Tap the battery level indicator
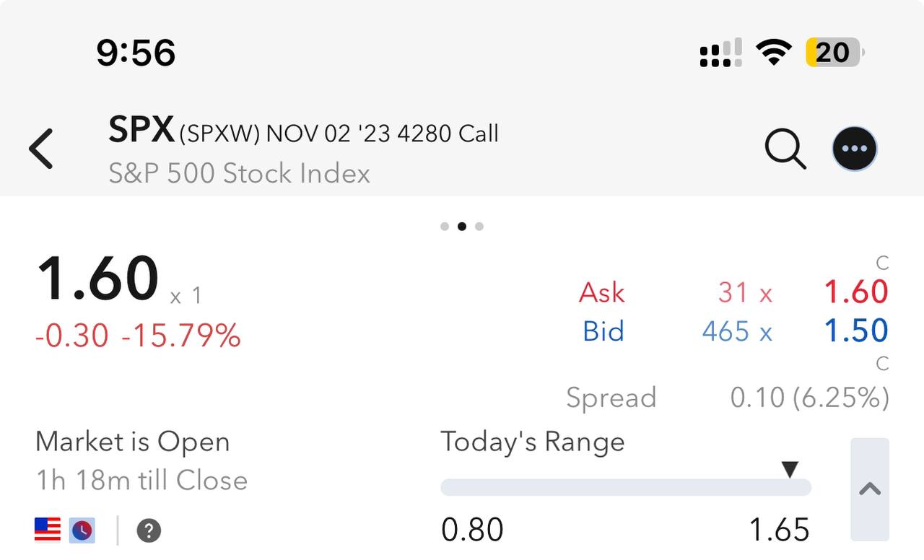Screen dimensions: 924x560 pos(834,53)
